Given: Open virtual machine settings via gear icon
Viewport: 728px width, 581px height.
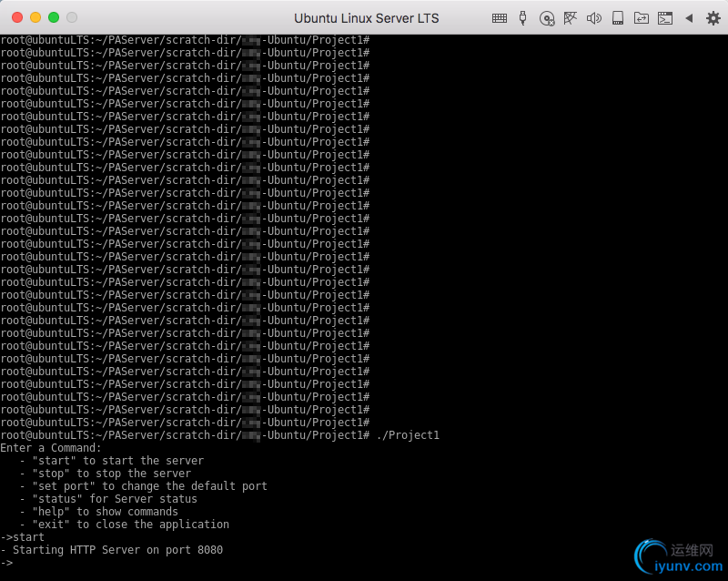Looking at the screenshot, I should 713,18.
